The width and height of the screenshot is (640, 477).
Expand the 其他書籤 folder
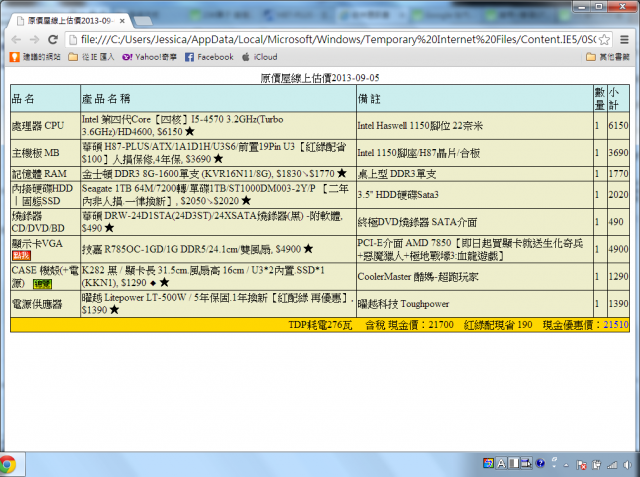608,57
